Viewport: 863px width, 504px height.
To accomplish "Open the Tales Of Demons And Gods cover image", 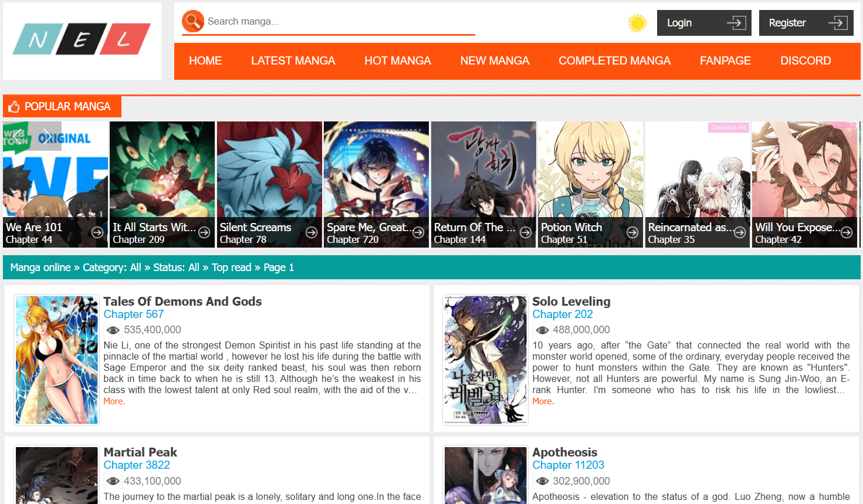I will pyautogui.click(x=57, y=360).
